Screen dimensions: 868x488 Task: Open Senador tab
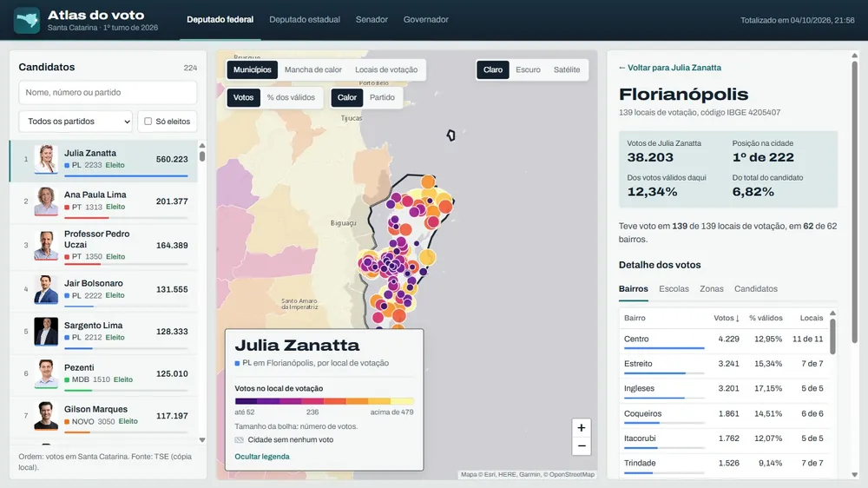pyautogui.click(x=372, y=20)
